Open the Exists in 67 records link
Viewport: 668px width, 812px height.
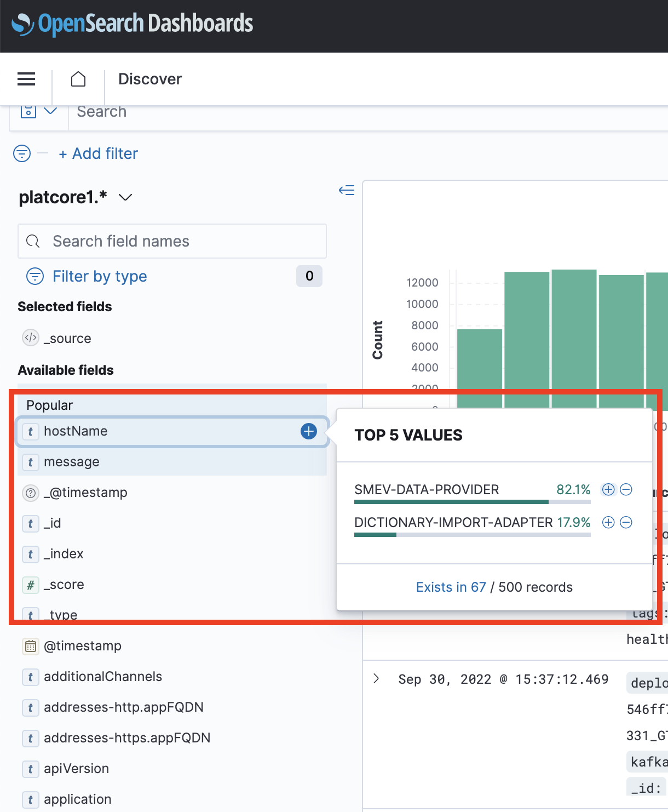pyautogui.click(x=451, y=587)
